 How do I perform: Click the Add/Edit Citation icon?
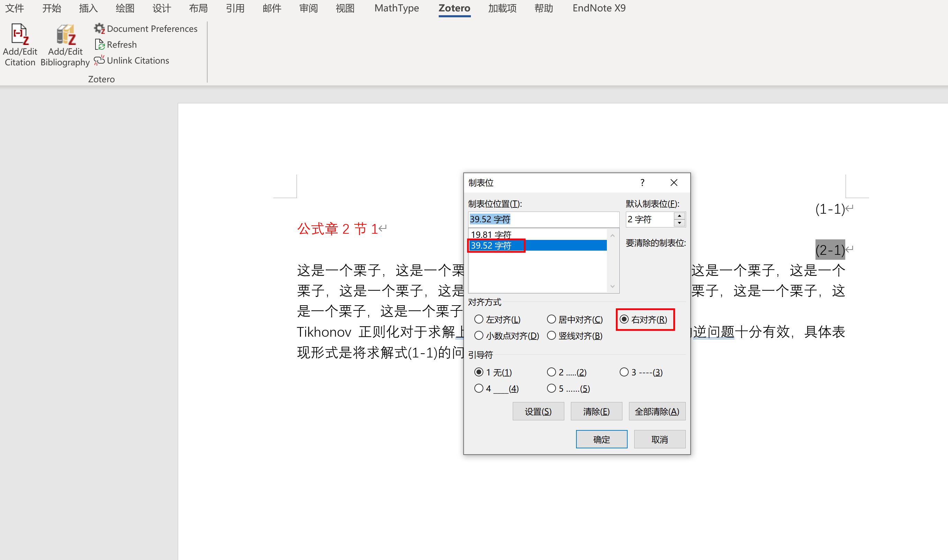(20, 35)
